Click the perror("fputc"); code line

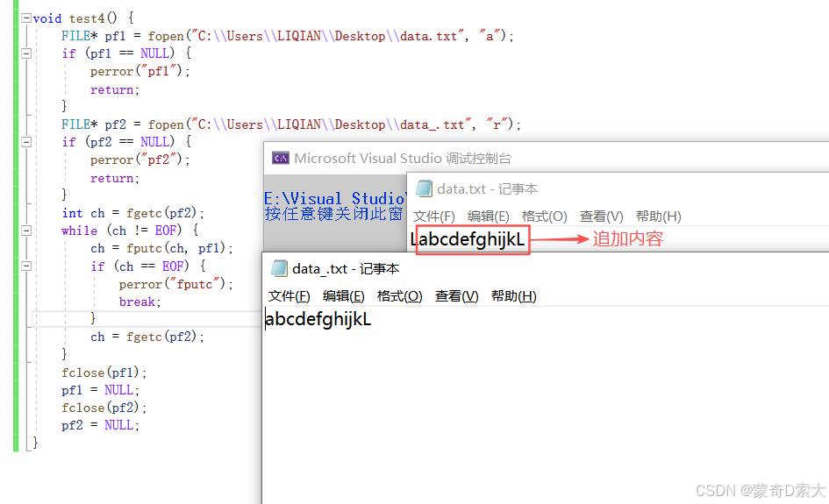(176, 284)
